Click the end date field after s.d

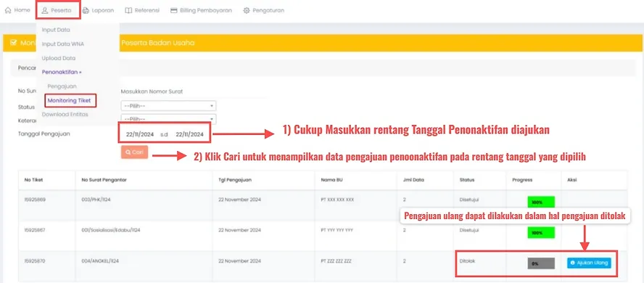click(189, 134)
